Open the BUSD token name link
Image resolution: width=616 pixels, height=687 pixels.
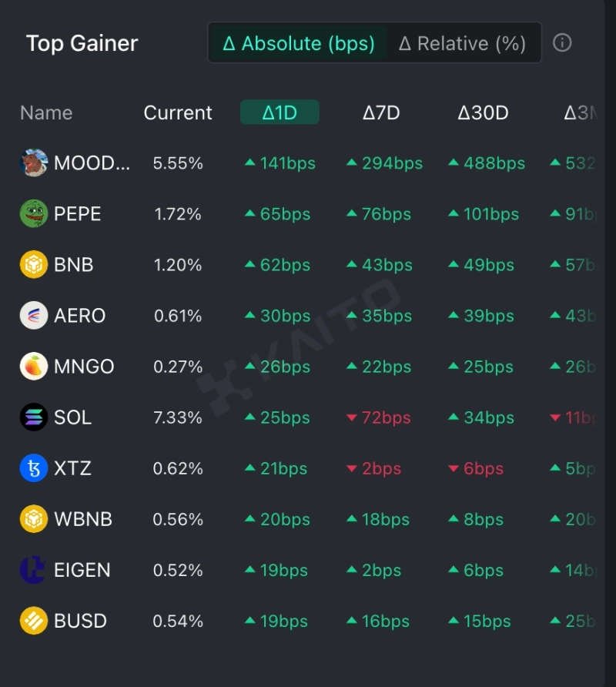pyautogui.click(x=80, y=621)
